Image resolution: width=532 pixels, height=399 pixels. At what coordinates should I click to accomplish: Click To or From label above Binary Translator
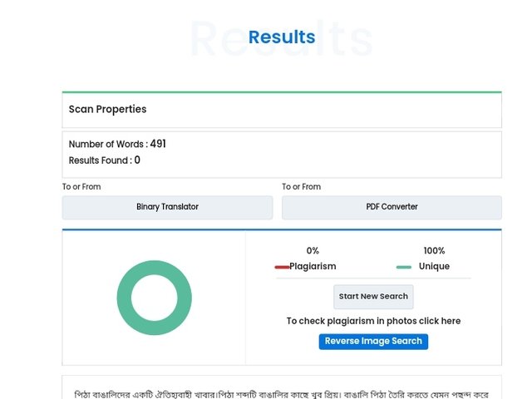pyautogui.click(x=81, y=186)
